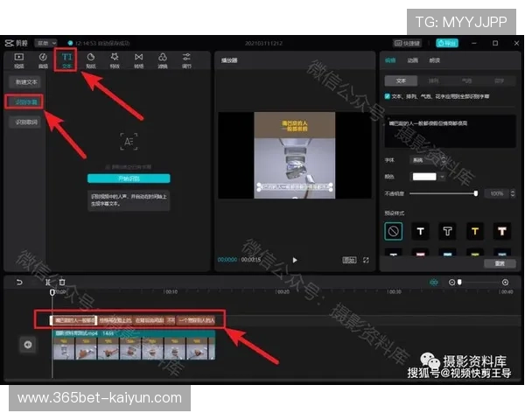The image size is (525, 420).
Task: Open the Stickers (贴纸) panel
Action: click(x=91, y=60)
